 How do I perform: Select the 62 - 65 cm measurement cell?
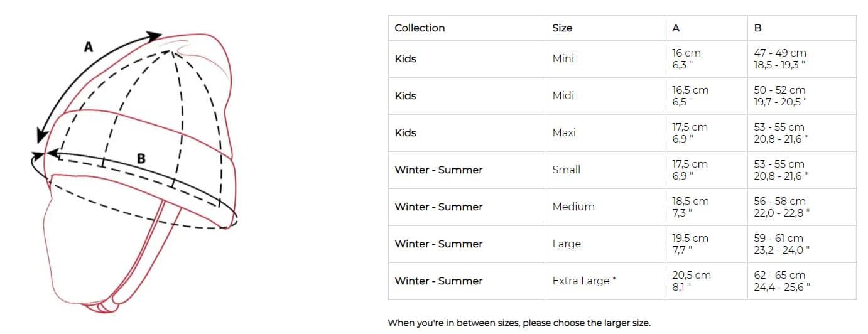[801, 281]
